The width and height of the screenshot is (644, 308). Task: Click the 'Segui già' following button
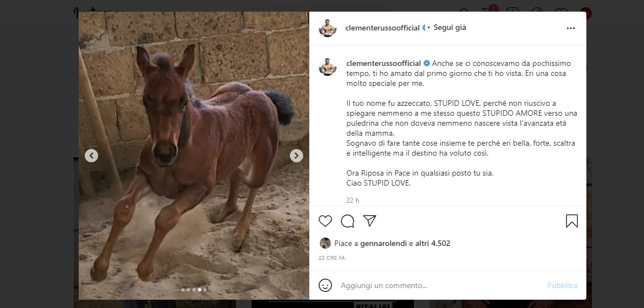tap(449, 28)
